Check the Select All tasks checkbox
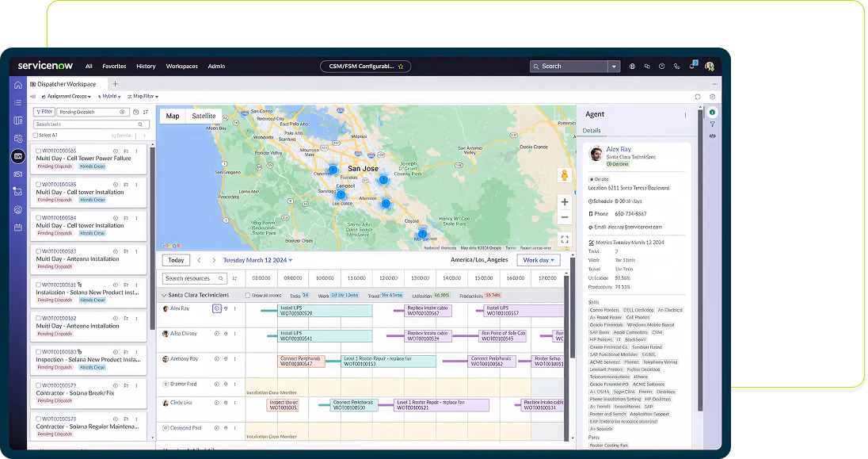Viewport: 868px width, 459px height. 36,136
